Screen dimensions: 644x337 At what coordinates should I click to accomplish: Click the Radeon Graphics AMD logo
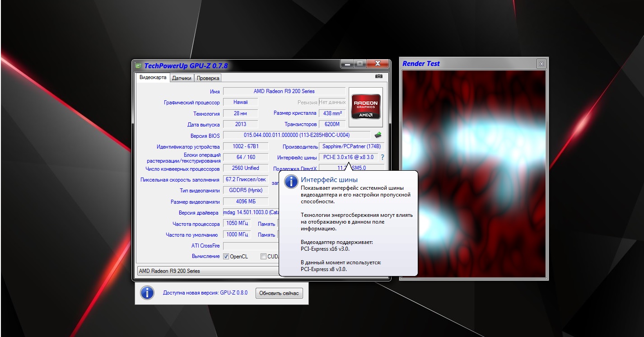[366, 107]
